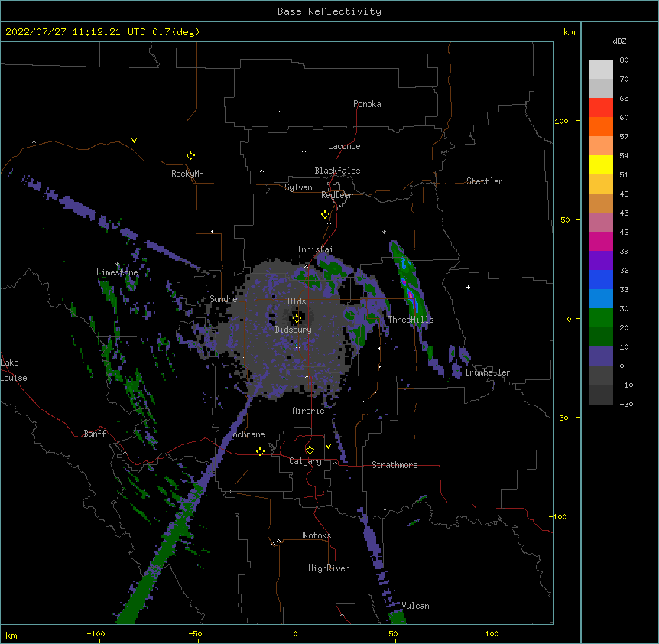Click the RockyMH label
The height and width of the screenshot is (644, 659).
tap(187, 174)
